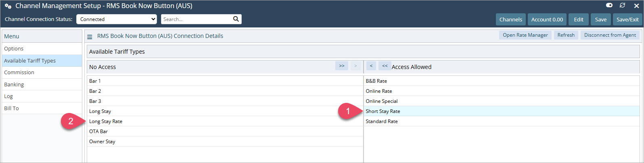The height and width of the screenshot is (163, 644).
Task: Select Owner Stay tariff row
Action: tap(225, 141)
